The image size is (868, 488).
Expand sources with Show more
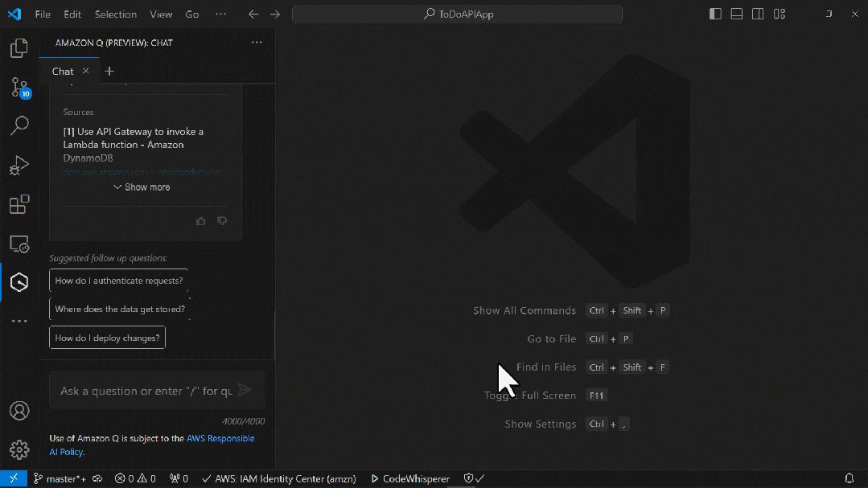pyautogui.click(x=142, y=187)
